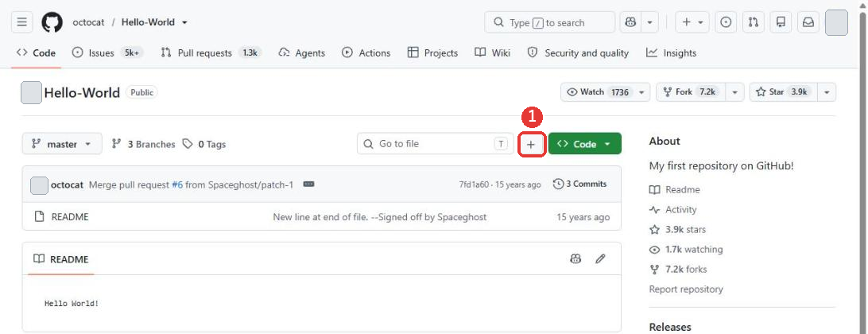The width and height of the screenshot is (868, 334).
Task: Switch to the Actions tab
Action: (366, 53)
